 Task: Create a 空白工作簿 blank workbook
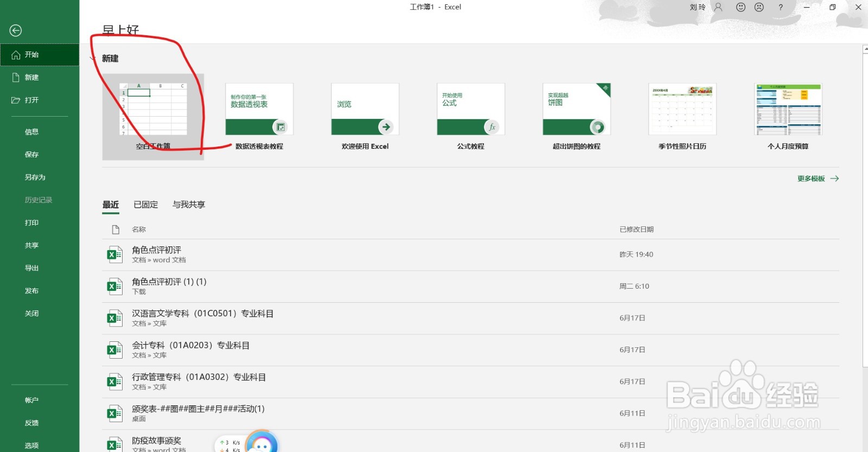point(153,117)
